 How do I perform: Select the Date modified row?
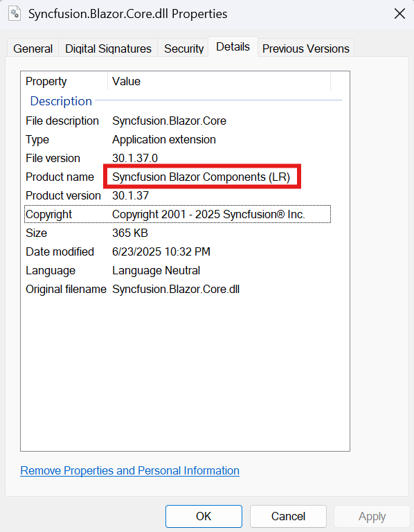click(177, 251)
